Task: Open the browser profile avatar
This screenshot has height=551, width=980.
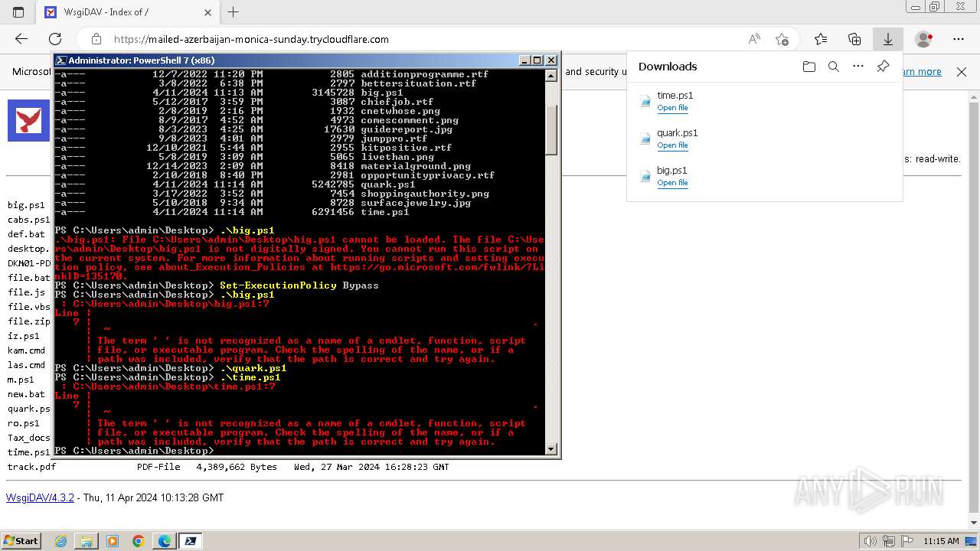Action: [x=924, y=39]
